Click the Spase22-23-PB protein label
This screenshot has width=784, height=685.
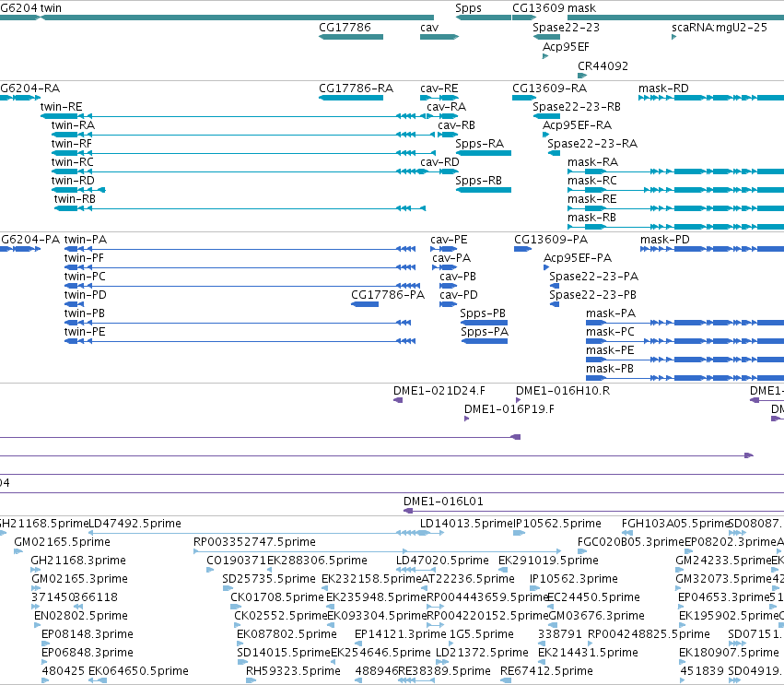(x=592, y=295)
